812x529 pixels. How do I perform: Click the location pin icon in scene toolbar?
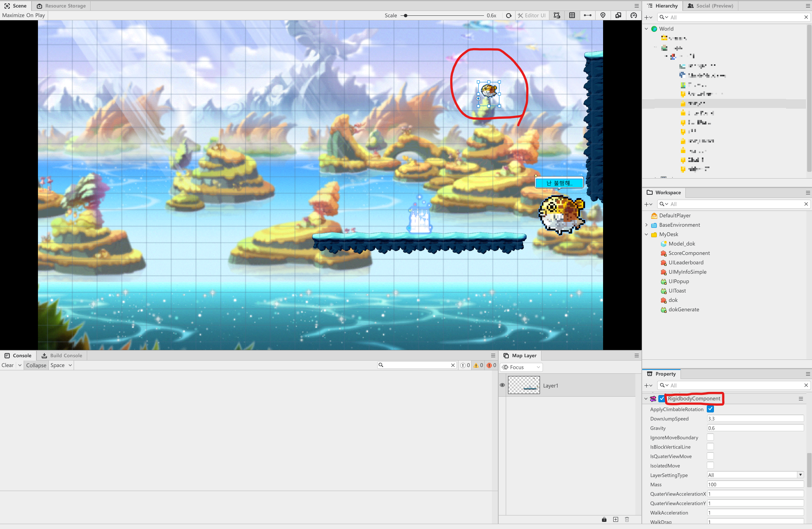pyautogui.click(x=603, y=15)
